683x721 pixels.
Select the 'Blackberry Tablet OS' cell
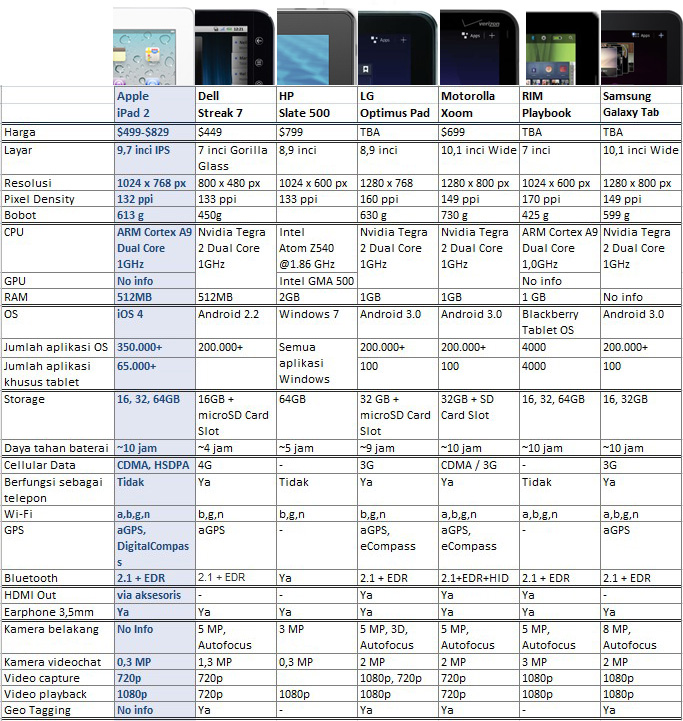point(560,322)
